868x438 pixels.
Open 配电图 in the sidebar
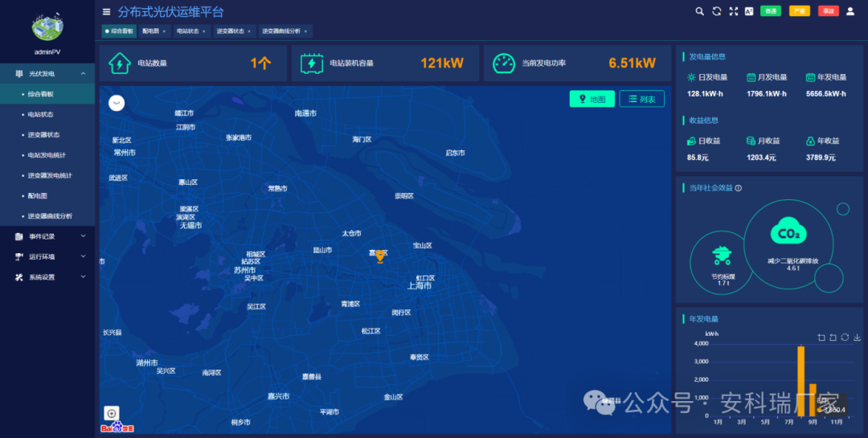click(x=47, y=196)
